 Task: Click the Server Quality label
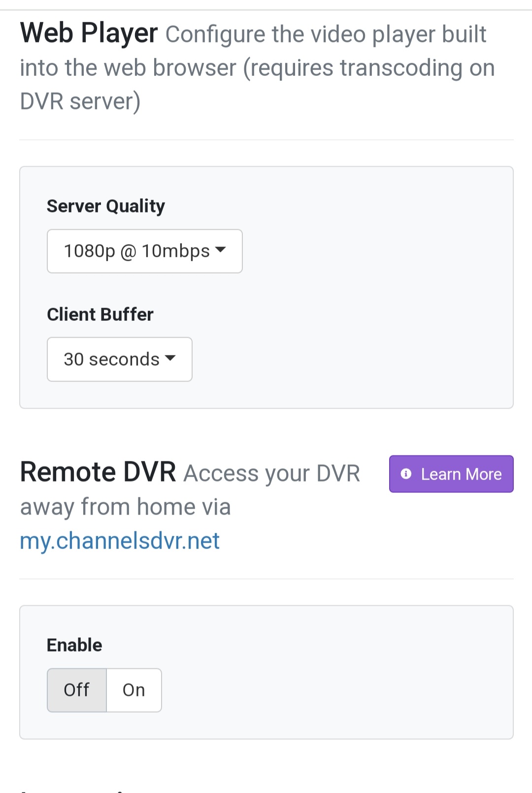[x=106, y=206]
